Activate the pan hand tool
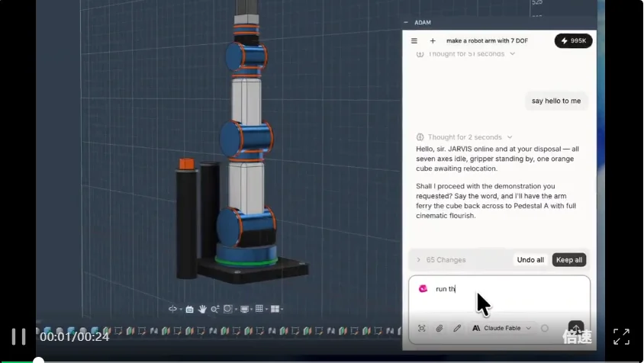This screenshot has width=644, height=363. (202, 309)
